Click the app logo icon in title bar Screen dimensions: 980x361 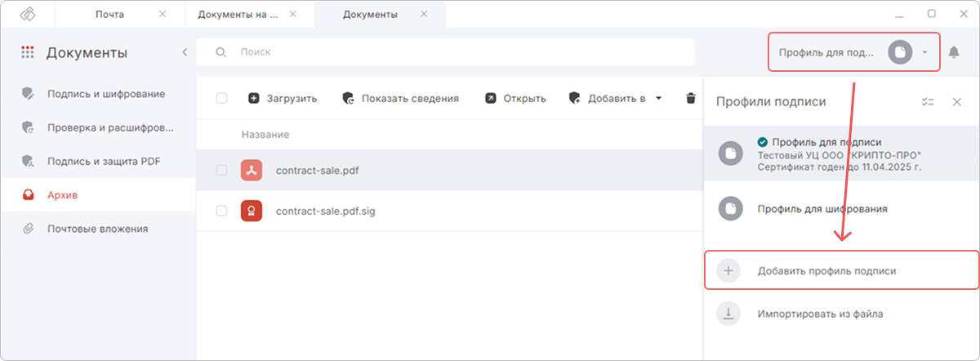coord(27,14)
